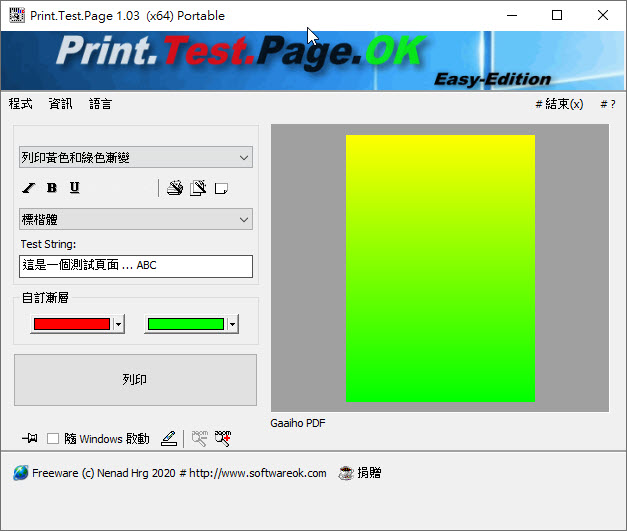
Task: Click the application icon in title bar
Action: coord(17,15)
